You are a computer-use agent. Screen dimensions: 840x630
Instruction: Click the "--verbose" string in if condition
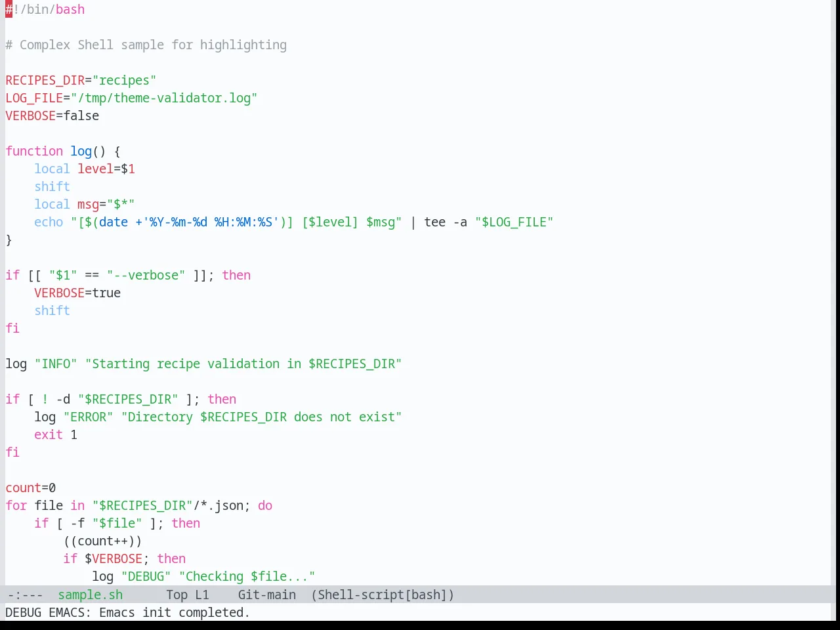pos(146,276)
